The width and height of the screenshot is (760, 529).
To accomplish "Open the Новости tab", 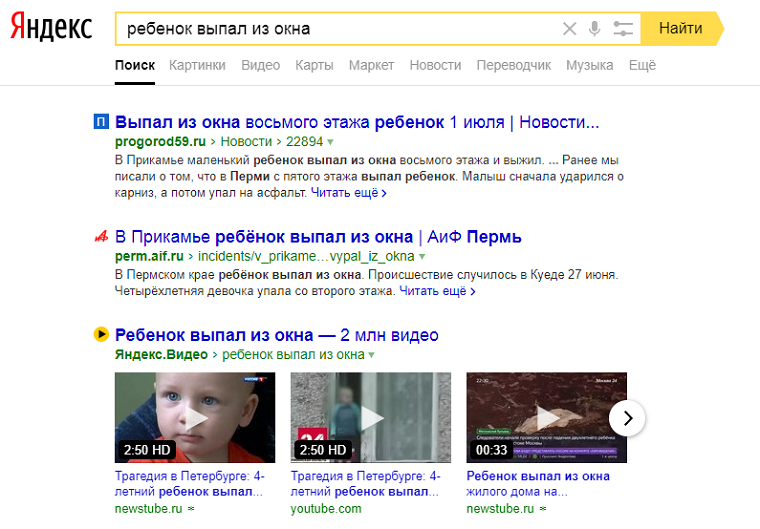I will 435,65.
